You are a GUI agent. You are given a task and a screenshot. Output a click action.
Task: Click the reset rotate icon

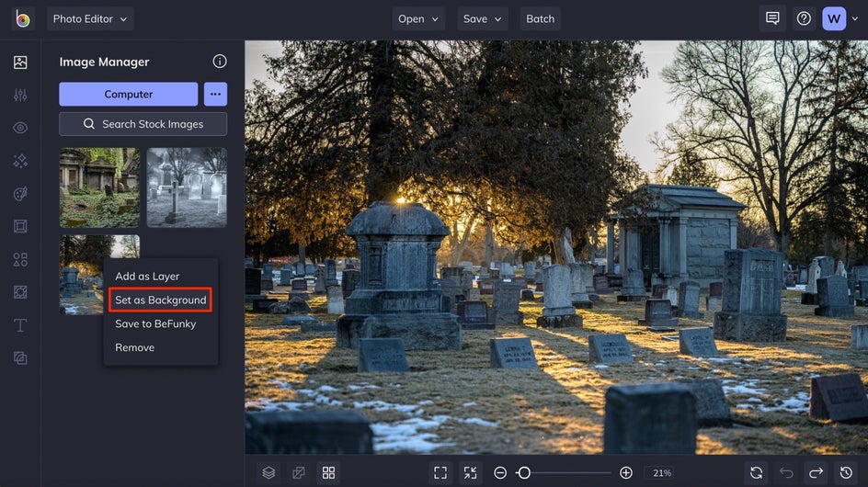(x=756, y=472)
